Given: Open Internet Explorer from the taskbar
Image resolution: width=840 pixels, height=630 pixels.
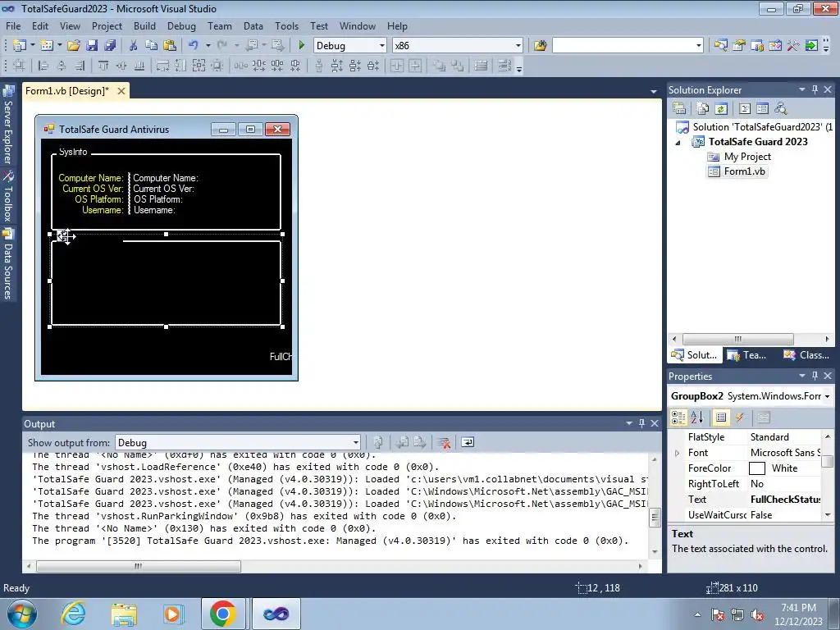Looking at the screenshot, I should (73, 614).
